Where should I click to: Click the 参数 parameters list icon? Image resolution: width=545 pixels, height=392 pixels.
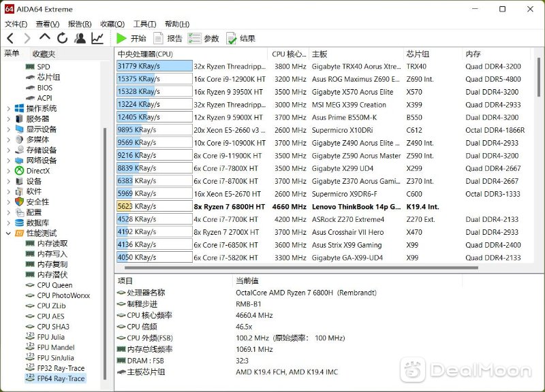click(195, 38)
